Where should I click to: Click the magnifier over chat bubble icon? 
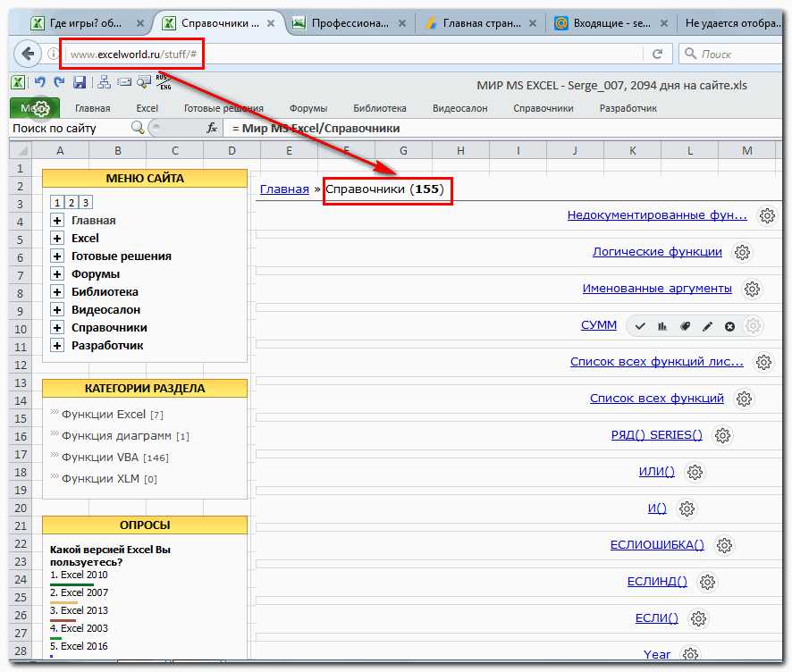point(144,82)
